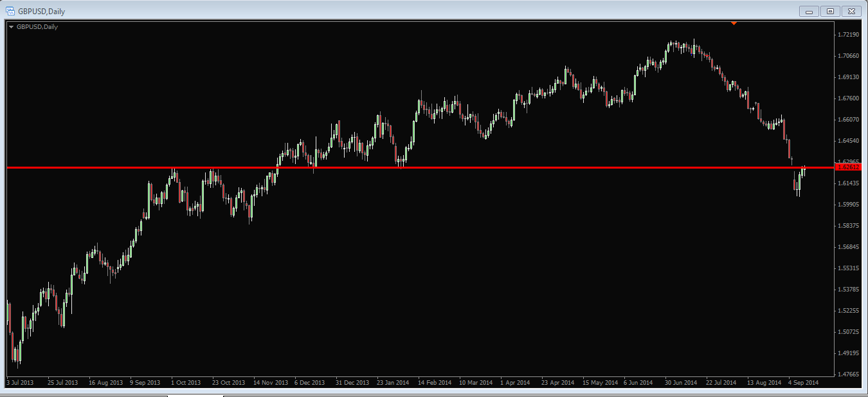The image size is (868, 397).
Task: Click date label 23 Oct 2013
Action: pyautogui.click(x=229, y=382)
